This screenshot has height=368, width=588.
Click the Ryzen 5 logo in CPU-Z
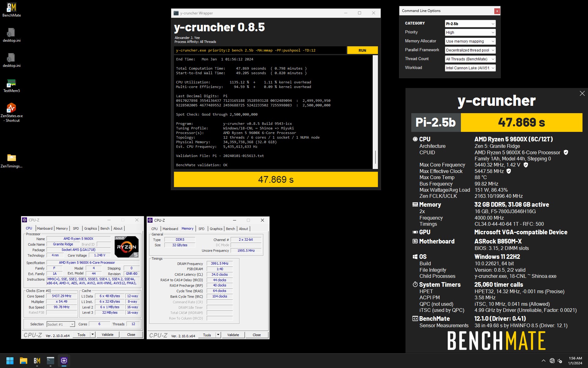point(126,247)
